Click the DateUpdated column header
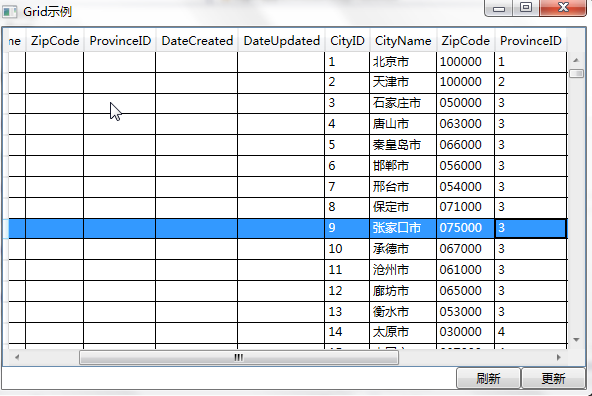Screen dimensions: 592x396 281,41
